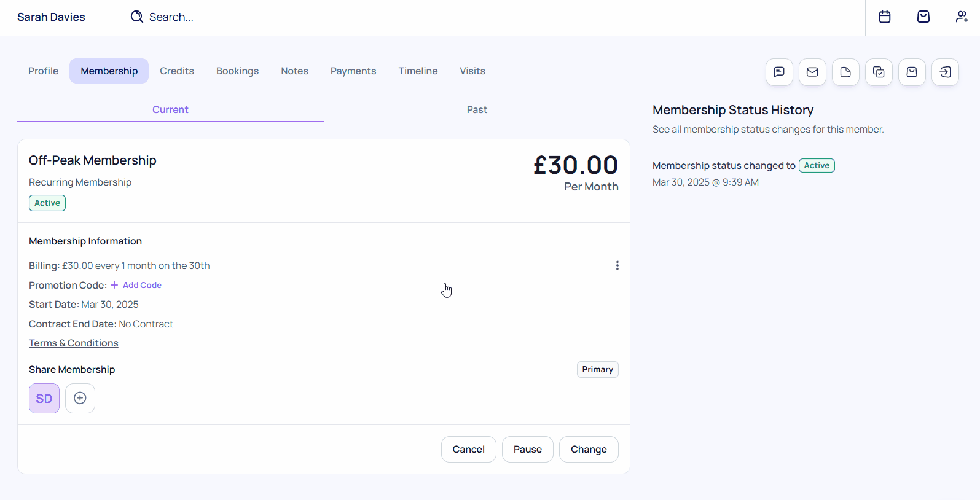Open the calendar icon in the header
Viewport: 980px width, 500px height.
pyautogui.click(x=885, y=17)
